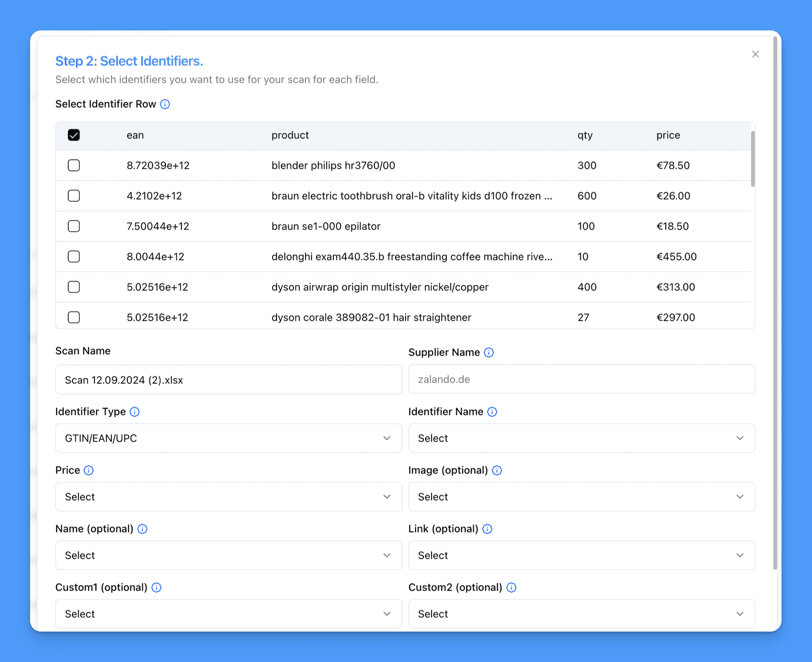This screenshot has width=812, height=662.
Task: Expand the Image (optional) dropdown
Action: pyautogui.click(x=582, y=497)
